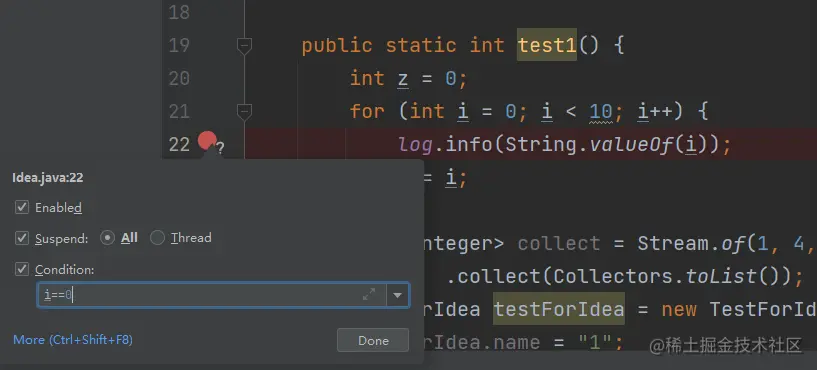Click the highlighted testForIdea variable
Image resolution: width=817 pixels, height=370 pixels.
pos(559,309)
